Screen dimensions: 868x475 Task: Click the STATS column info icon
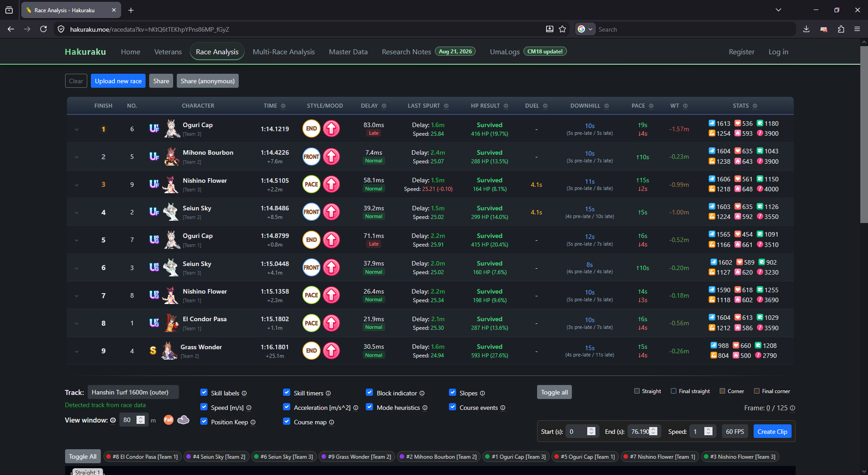tap(755, 106)
